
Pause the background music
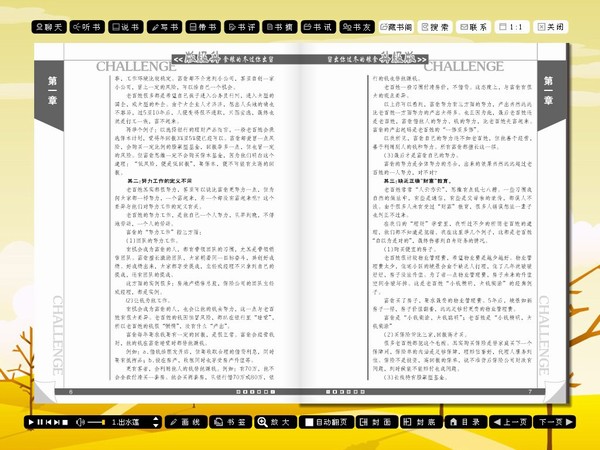40,422
